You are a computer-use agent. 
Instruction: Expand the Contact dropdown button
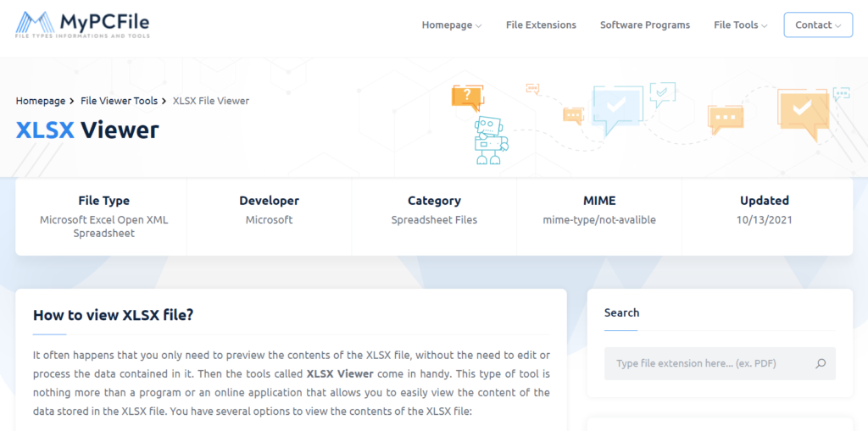coord(818,25)
